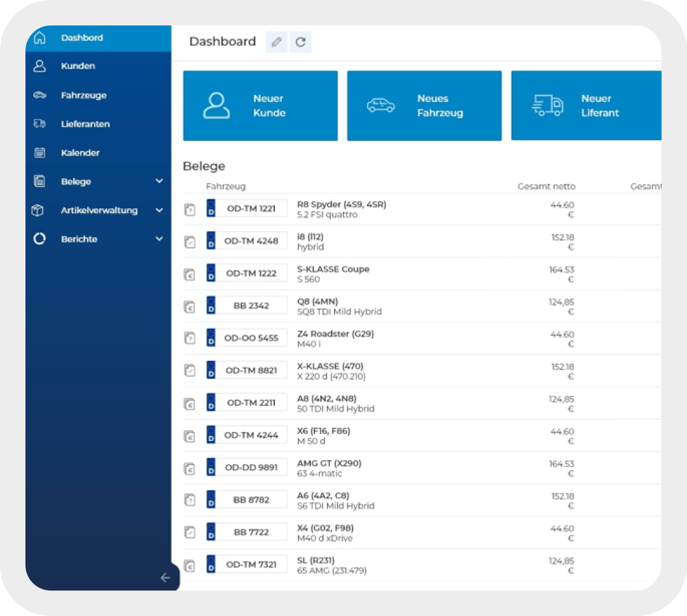Screen dimensions: 687x616
Task: Click the circle chart icon next to Berichte
Action: coord(39,239)
